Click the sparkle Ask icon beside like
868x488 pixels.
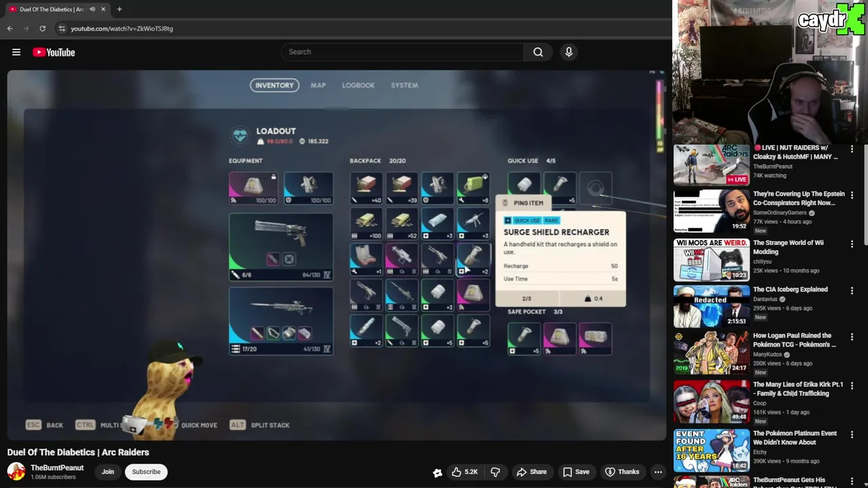[437, 472]
